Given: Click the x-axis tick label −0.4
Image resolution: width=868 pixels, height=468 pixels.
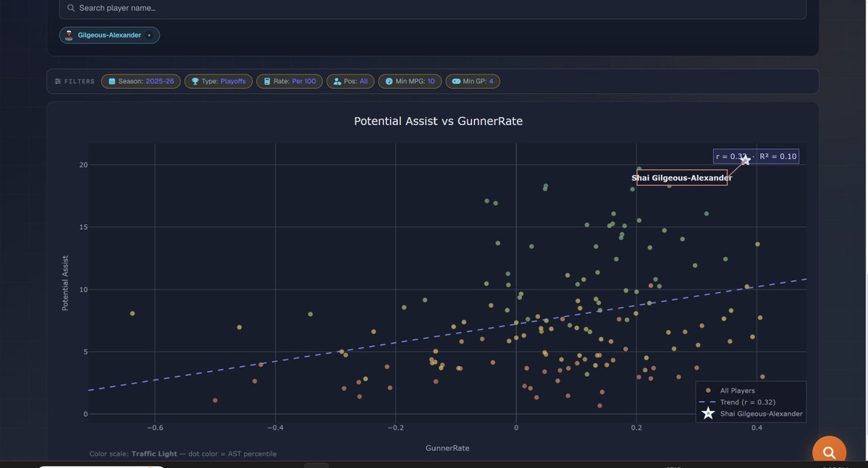Looking at the screenshot, I should click(275, 427).
